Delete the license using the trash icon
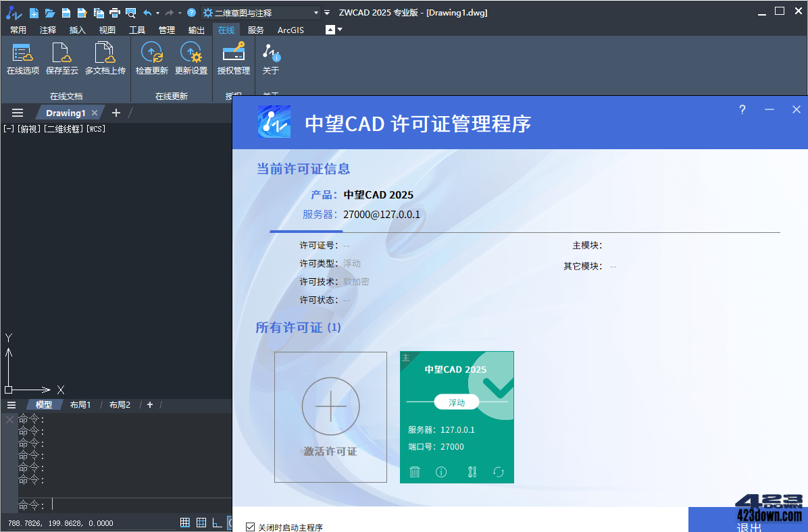The image size is (808, 532). pyautogui.click(x=415, y=472)
